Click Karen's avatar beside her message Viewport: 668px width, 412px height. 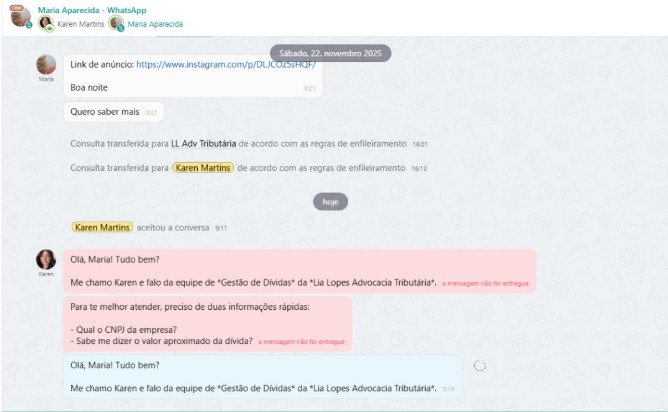pyautogui.click(x=46, y=259)
